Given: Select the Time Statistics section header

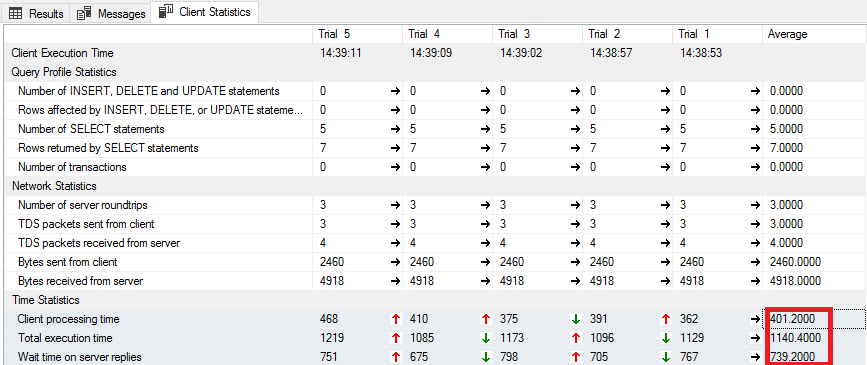Looking at the screenshot, I should pyautogui.click(x=46, y=300).
